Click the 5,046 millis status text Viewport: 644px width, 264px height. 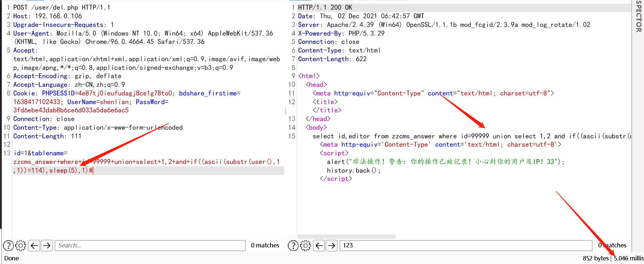click(629, 258)
